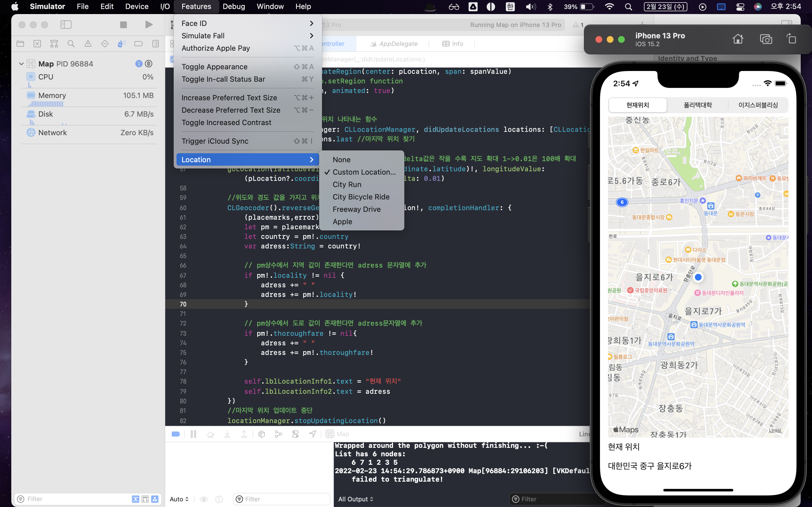Click the rotate device icon
This screenshot has width=812, height=507.
pyautogui.click(x=791, y=39)
